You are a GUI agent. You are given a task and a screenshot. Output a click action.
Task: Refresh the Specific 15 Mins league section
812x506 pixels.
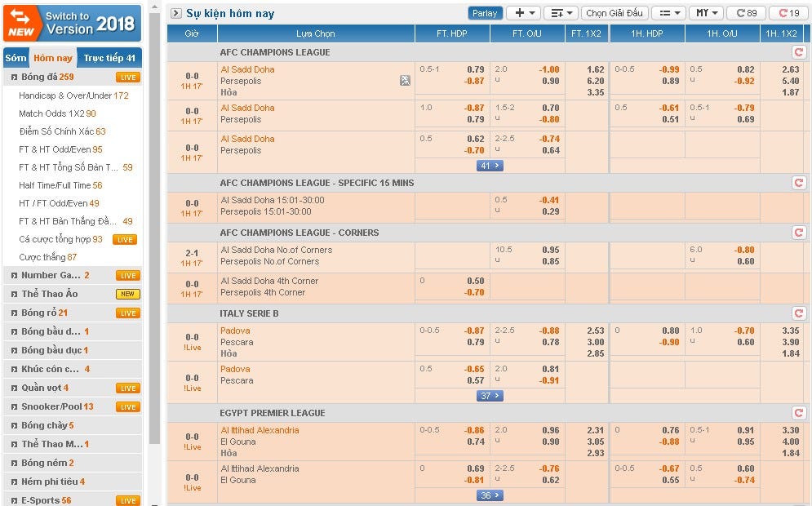(x=799, y=182)
